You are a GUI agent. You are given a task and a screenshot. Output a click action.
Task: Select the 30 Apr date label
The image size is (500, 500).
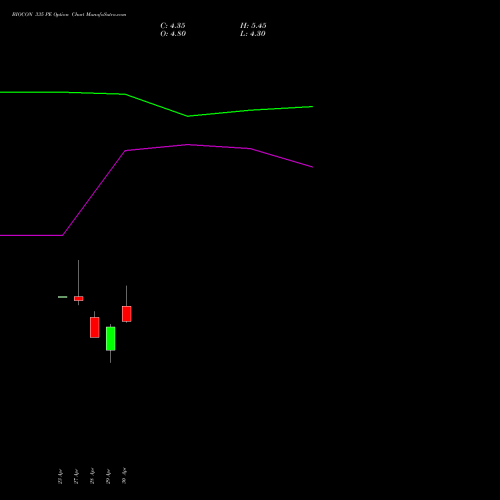tap(124, 476)
